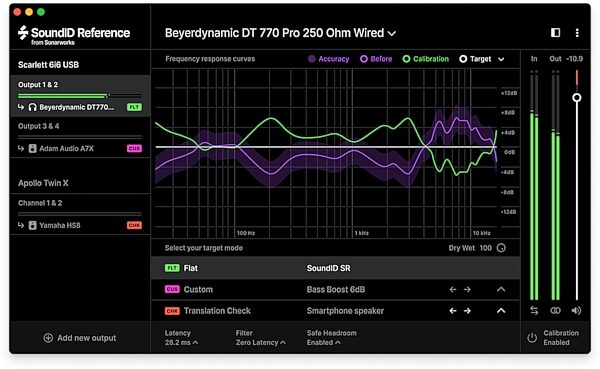Click the headphone icon next to Beyerdynamic DT770

coord(33,107)
